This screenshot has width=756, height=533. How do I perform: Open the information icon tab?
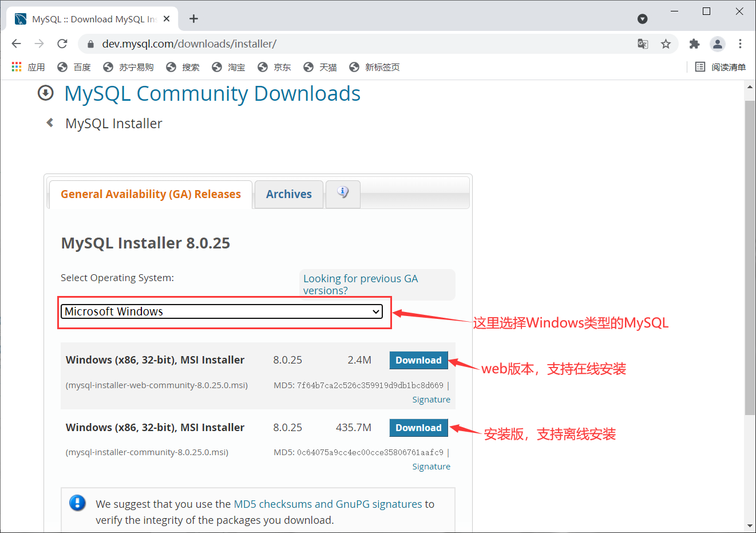(343, 194)
